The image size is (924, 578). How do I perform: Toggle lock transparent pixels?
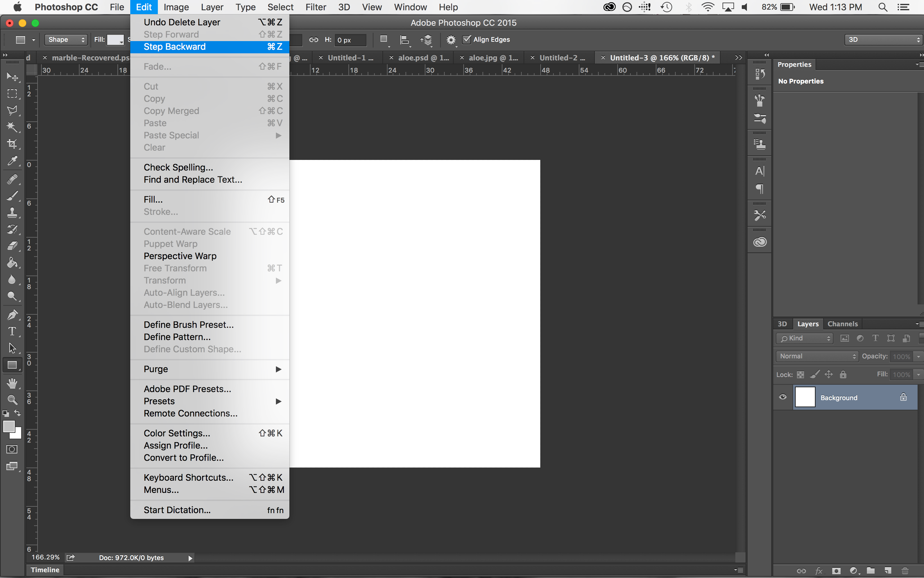(801, 375)
